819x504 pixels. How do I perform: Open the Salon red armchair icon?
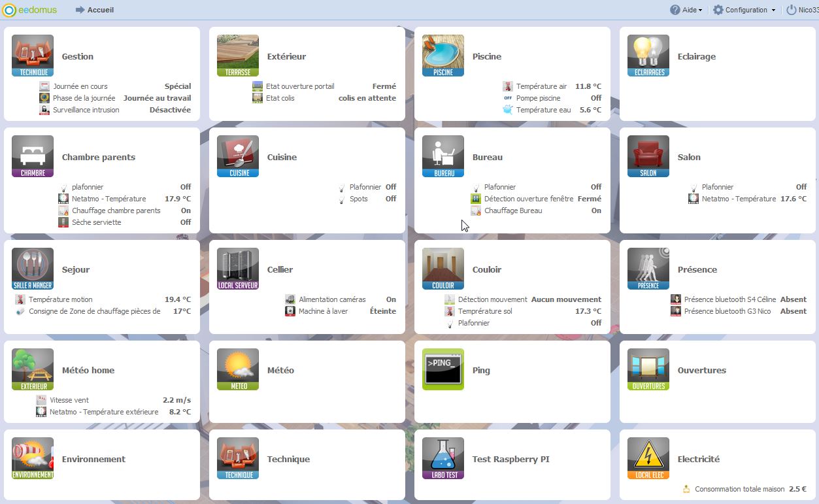pyautogui.click(x=648, y=156)
